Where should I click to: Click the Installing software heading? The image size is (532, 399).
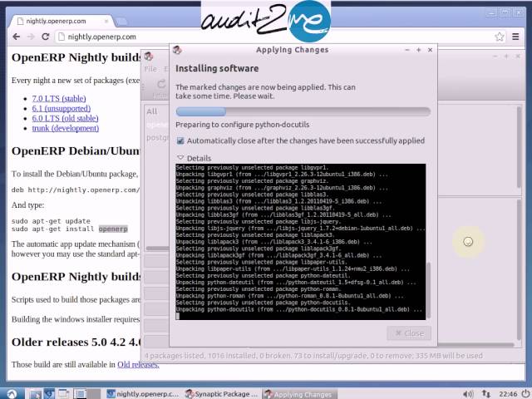point(217,68)
